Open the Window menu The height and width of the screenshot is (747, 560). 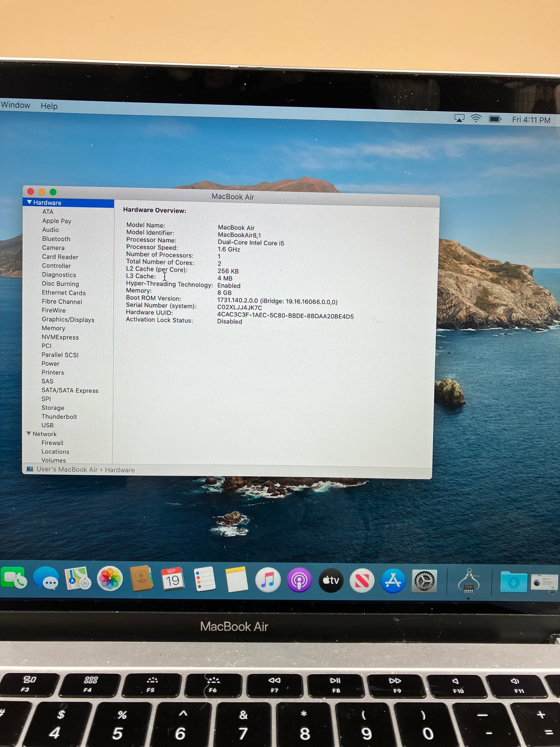(16, 105)
